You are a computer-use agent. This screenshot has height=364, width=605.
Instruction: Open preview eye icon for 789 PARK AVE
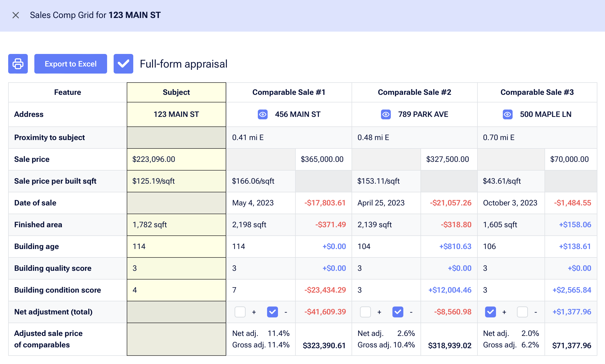click(385, 114)
